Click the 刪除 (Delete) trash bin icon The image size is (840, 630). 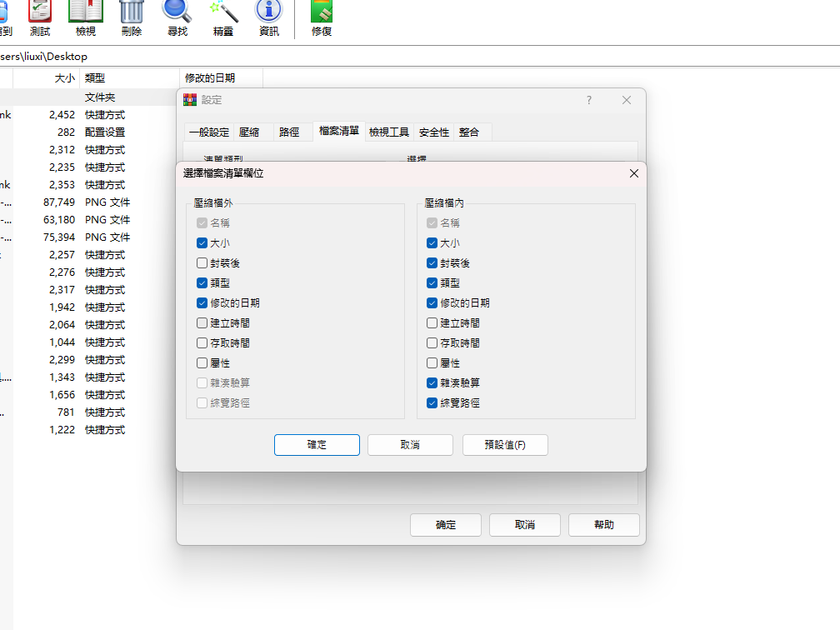[x=132, y=17]
